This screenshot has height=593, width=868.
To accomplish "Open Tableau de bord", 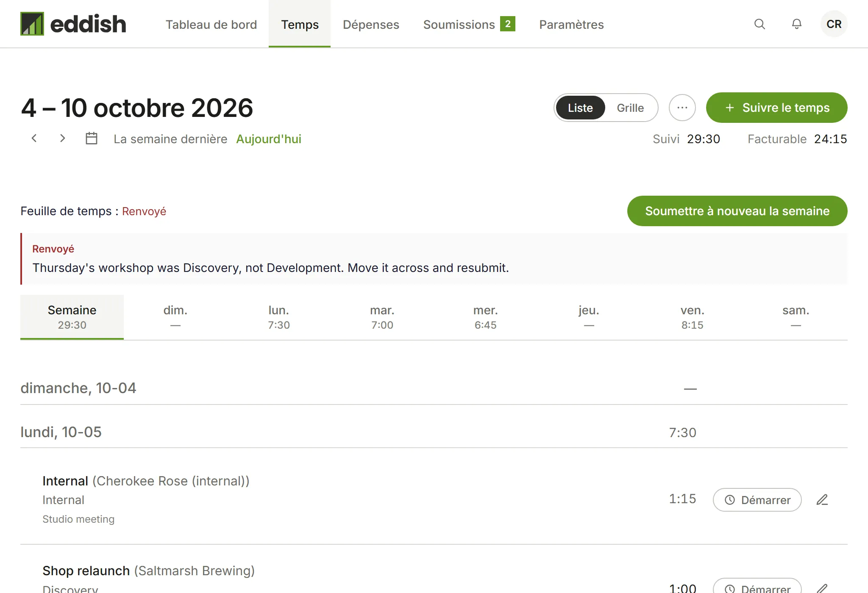I will tap(211, 25).
